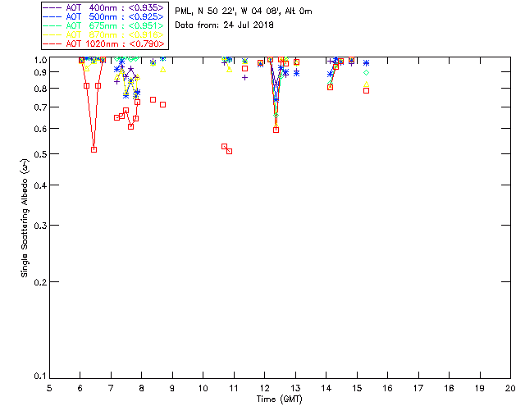Click the yellow triangle marker at 15.3 hours
The image size is (525, 420).
pyautogui.click(x=367, y=84)
